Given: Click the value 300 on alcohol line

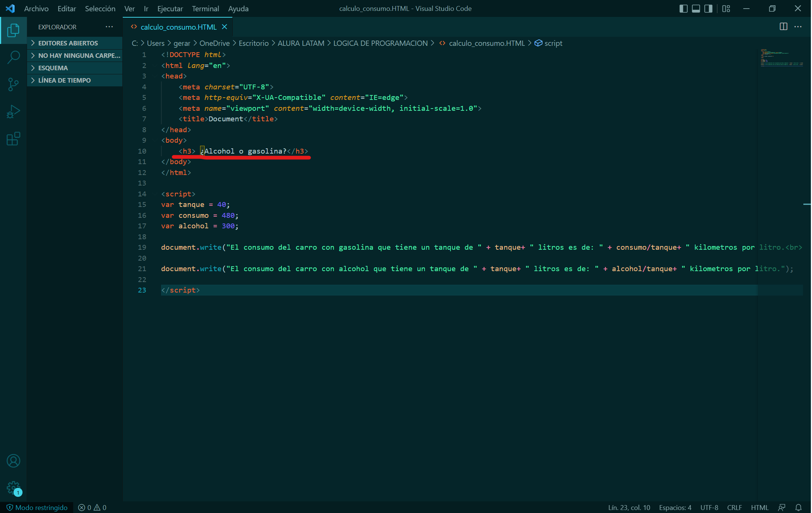Looking at the screenshot, I should click(228, 226).
